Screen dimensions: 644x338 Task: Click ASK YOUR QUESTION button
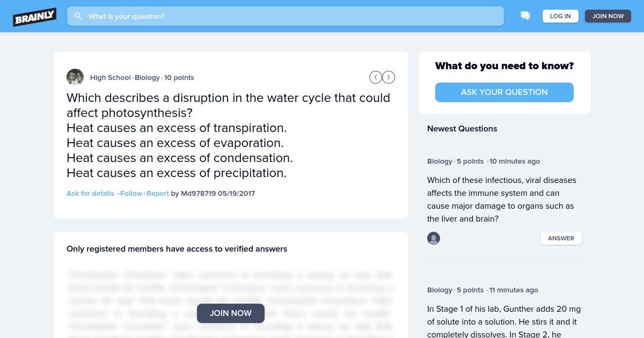tap(504, 92)
